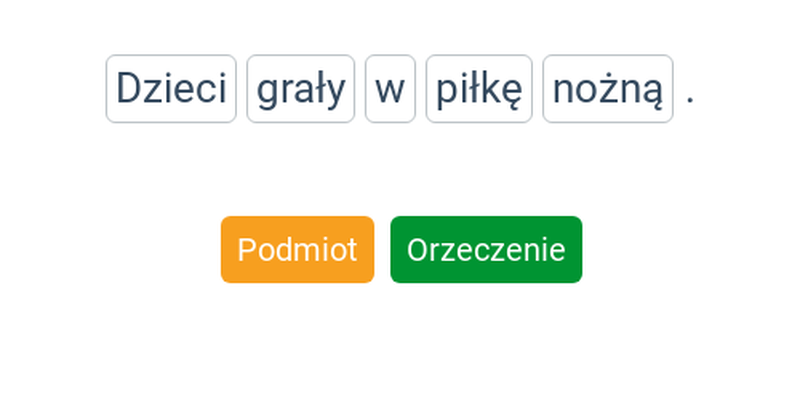The image size is (800, 400).
Task: Click the word "nożną"
Action: tap(608, 89)
